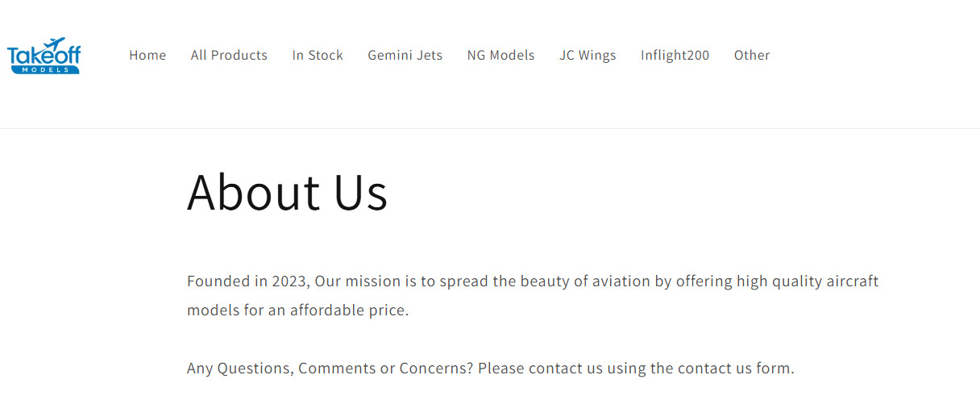Click the Takeoff Models logo
Screen dimensions: 980x400
pos(44,56)
